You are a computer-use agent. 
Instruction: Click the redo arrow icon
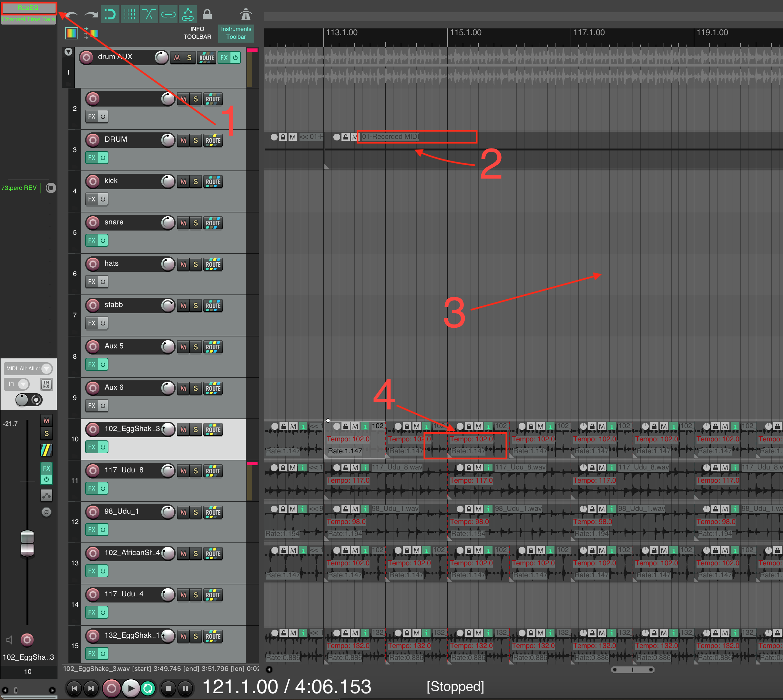[91, 15]
